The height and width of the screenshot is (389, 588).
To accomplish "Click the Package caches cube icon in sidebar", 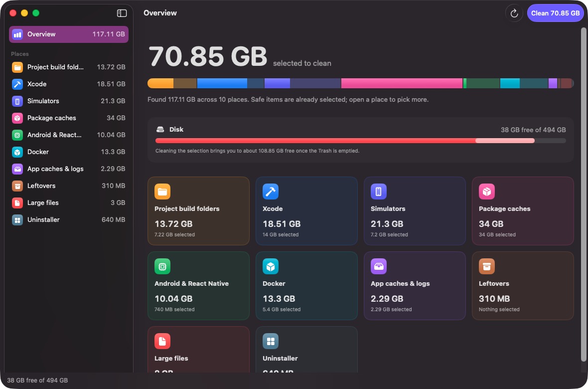I will 17,118.
